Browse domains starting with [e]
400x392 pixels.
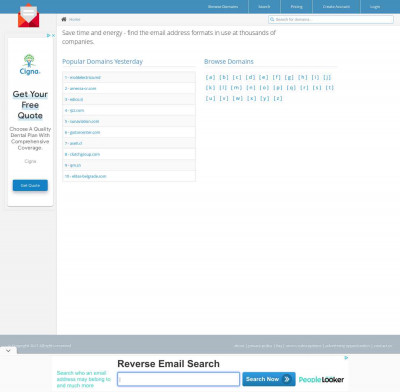264,77
